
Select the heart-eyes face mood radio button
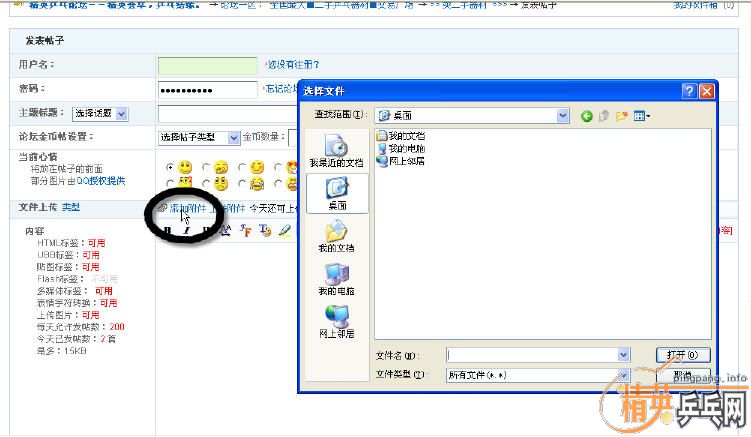click(278, 167)
